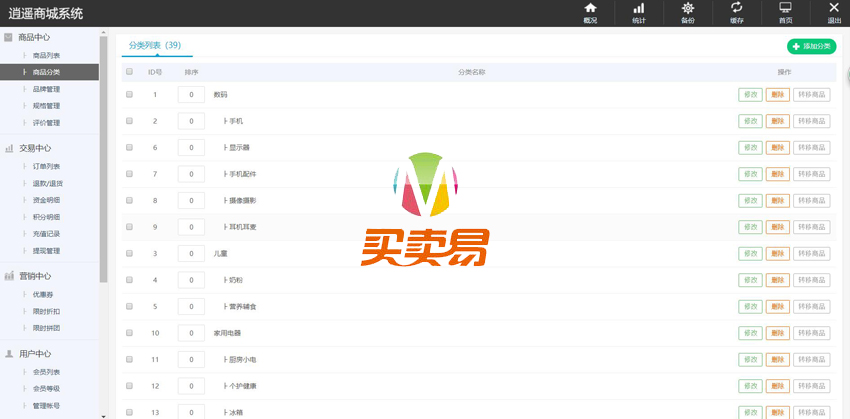Click the 营销中心 section icon
The height and width of the screenshot is (419, 850).
9,276
